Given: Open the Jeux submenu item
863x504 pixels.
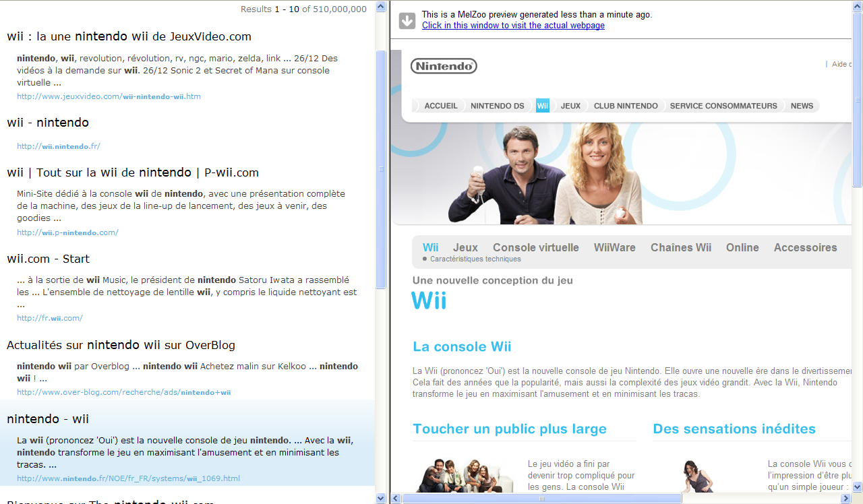Looking at the screenshot, I should [465, 247].
